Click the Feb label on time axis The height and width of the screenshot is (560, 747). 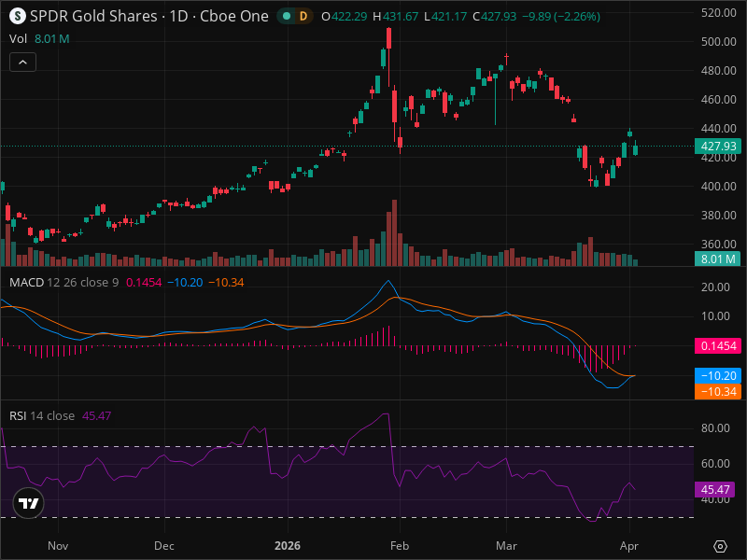(400, 546)
